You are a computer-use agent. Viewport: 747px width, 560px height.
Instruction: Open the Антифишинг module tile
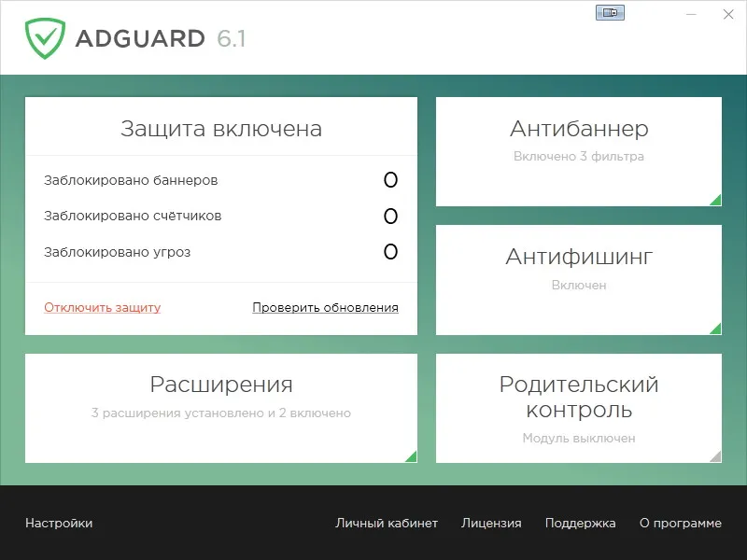coord(578,280)
